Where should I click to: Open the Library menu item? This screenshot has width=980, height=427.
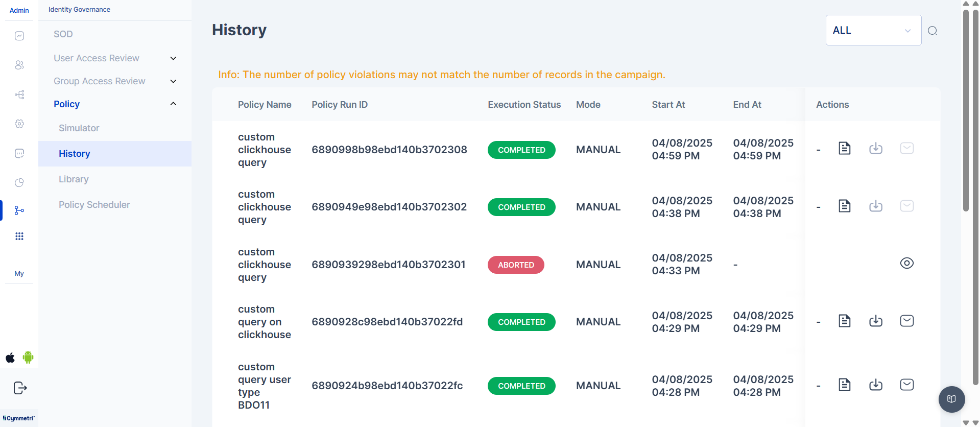pyautogui.click(x=74, y=179)
